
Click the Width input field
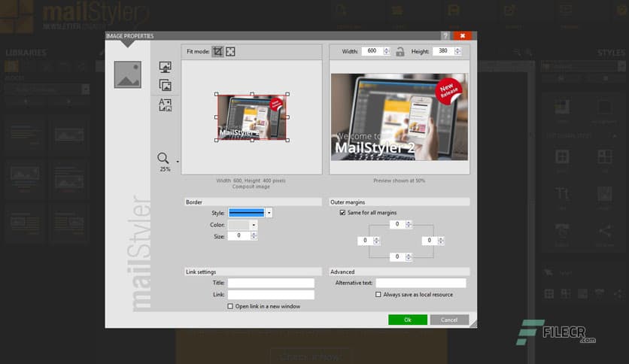click(372, 51)
